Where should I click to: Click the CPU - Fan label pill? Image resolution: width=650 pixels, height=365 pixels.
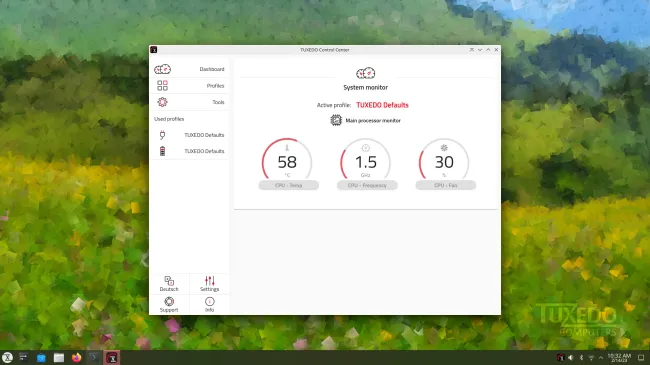pos(446,185)
